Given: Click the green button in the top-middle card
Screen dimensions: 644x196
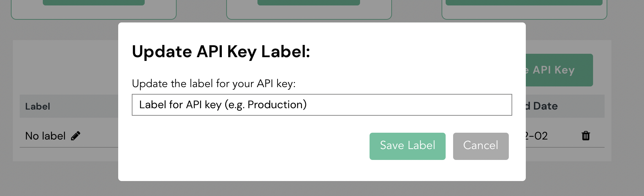Looking at the screenshot, I should (x=309, y=2).
